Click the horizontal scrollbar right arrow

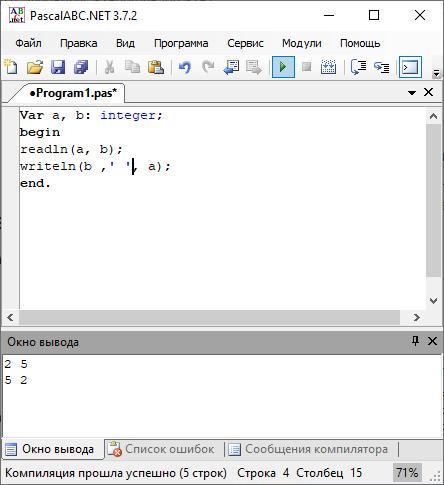pos(417,317)
